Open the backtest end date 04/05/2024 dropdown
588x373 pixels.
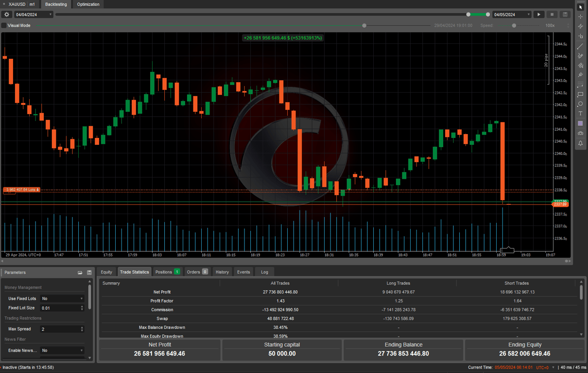(x=511, y=15)
